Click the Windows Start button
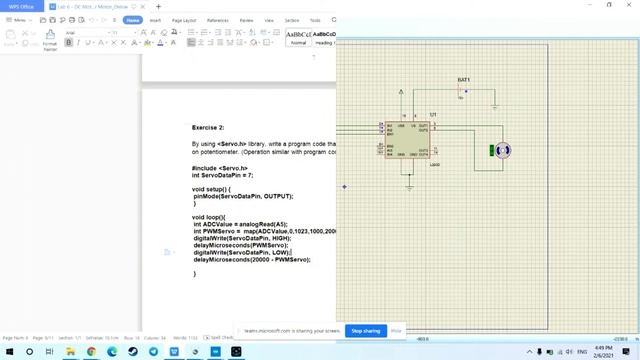 click(9, 351)
